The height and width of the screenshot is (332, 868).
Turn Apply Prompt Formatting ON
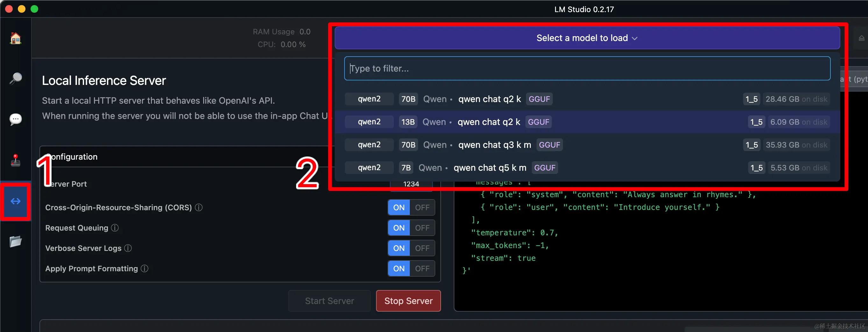pyautogui.click(x=399, y=268)
